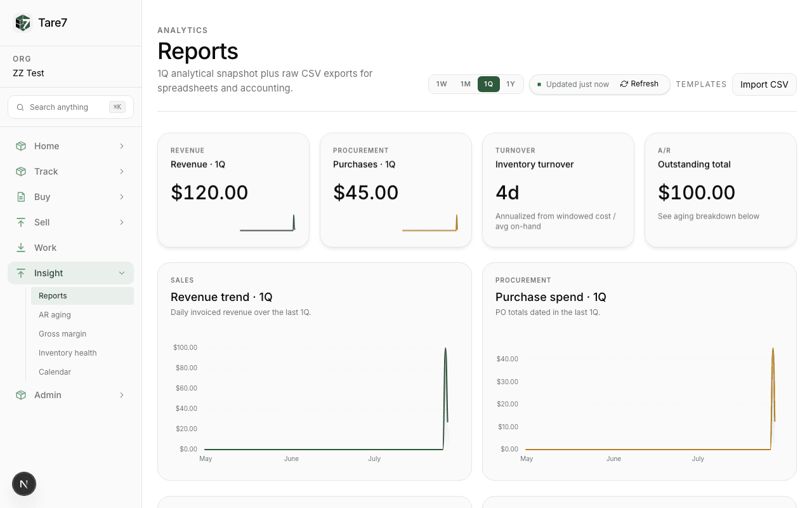Image resolution: width=812 pixels, height=508 pixels.
Task: Collapse the Insight section chevron
Action: click(x=121, y=273)
